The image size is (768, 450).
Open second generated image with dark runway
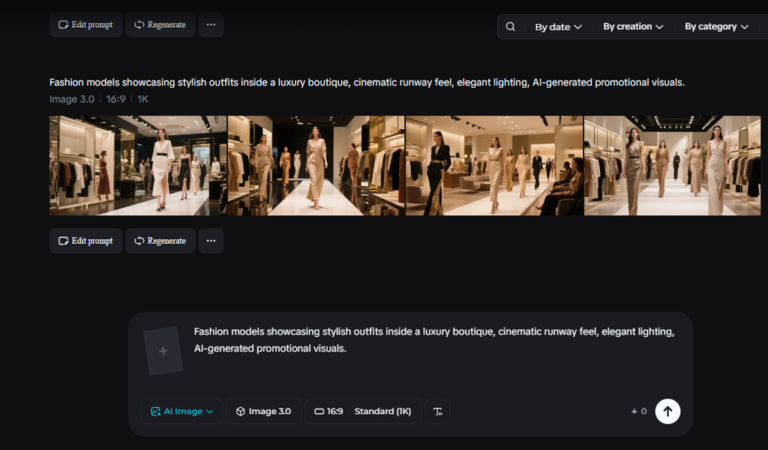click(x=316, y=166)
